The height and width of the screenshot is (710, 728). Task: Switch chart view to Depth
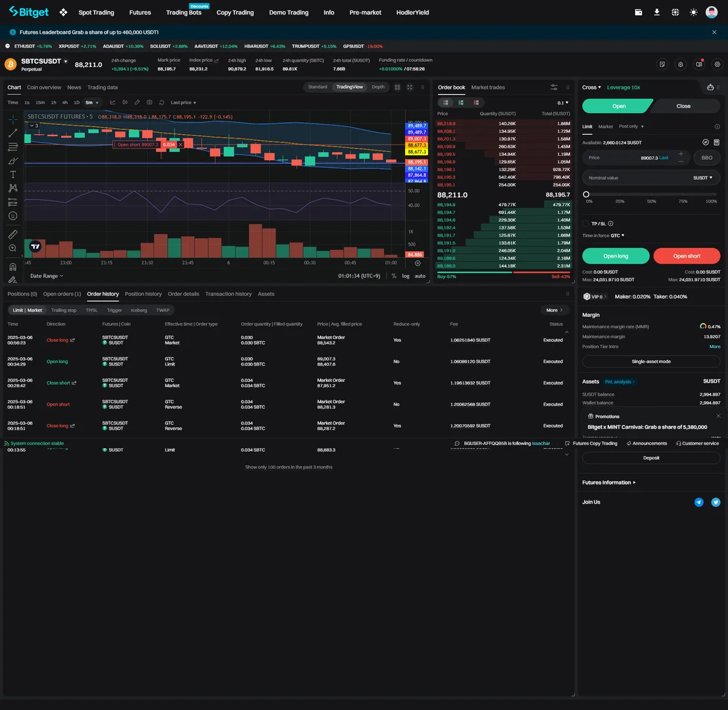pos(377,87)
